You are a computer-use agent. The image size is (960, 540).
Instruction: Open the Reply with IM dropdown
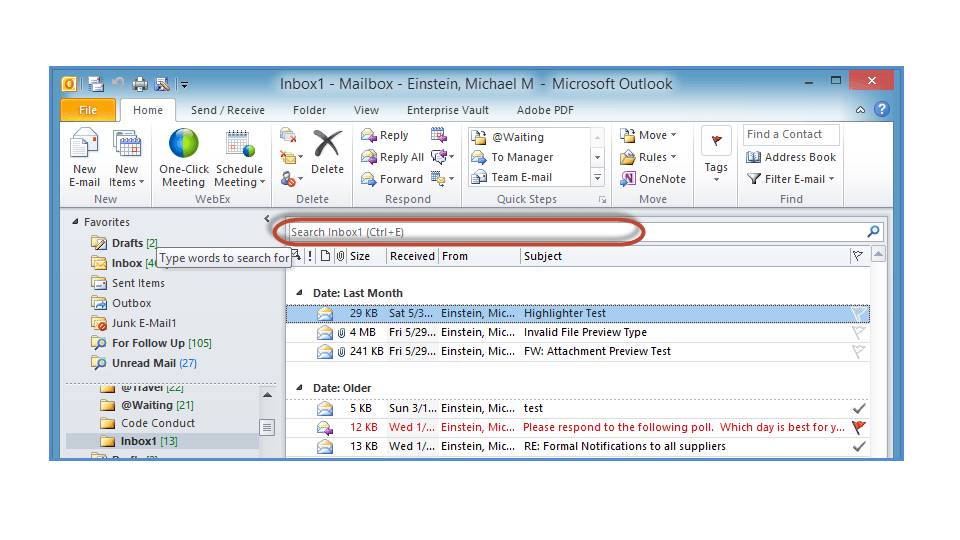tap(442, 157)
